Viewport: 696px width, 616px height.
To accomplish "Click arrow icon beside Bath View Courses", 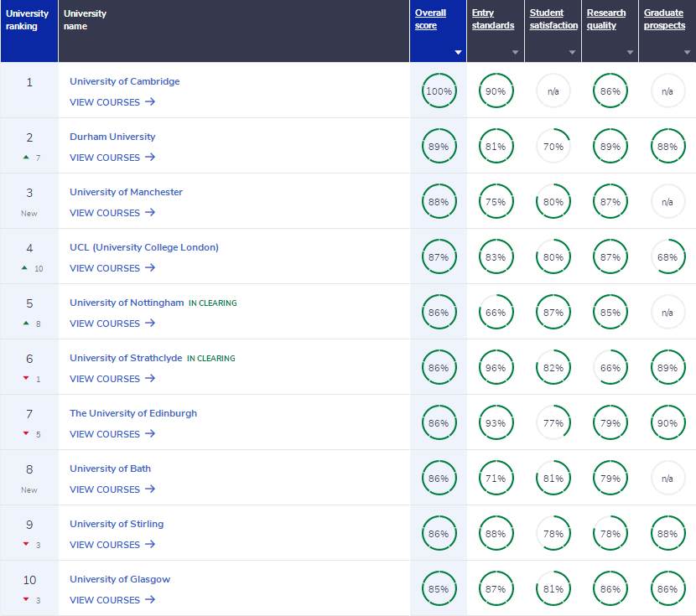I will [150, 489].
